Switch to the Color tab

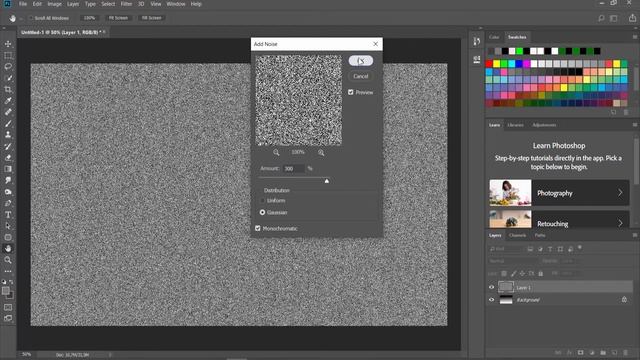pyautogui.click(x=494, y=37)
